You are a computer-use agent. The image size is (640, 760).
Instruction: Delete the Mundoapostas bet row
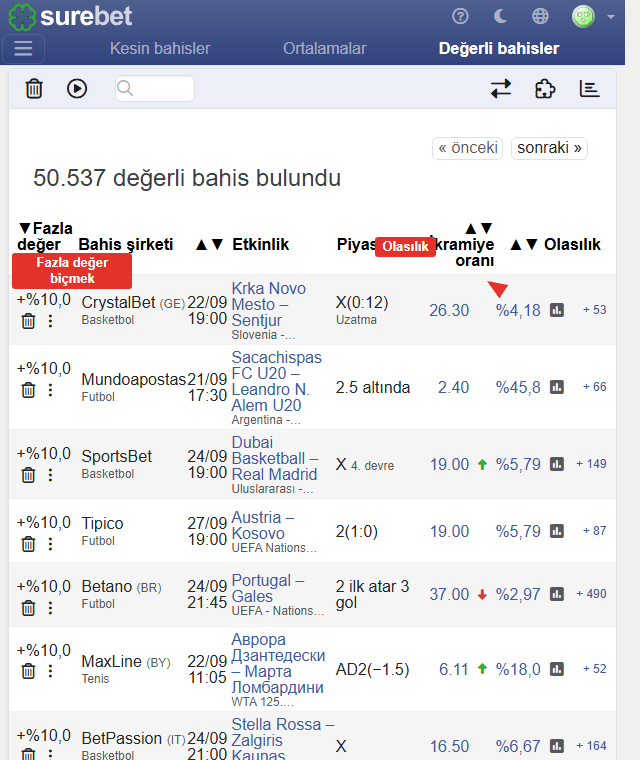28,390
